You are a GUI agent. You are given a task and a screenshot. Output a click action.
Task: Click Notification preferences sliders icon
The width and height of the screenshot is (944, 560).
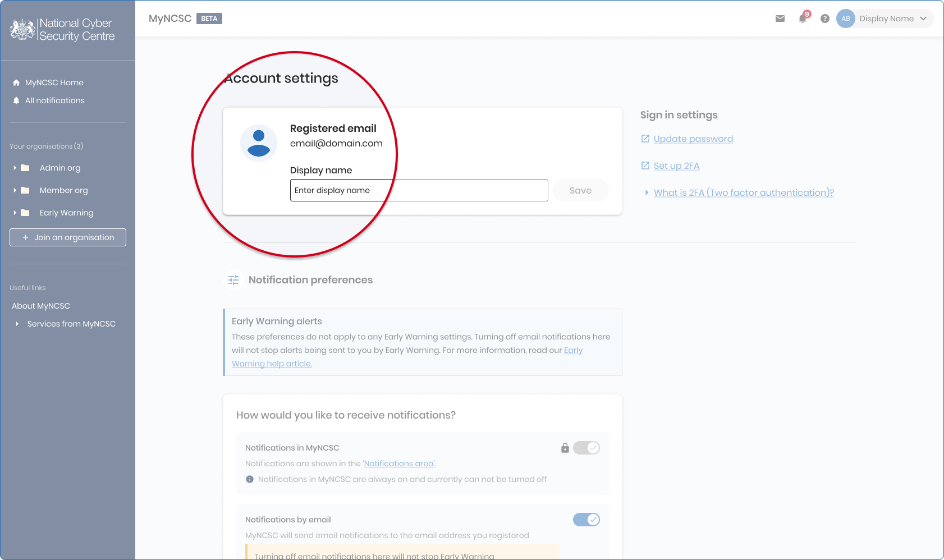tap(233, 280)
